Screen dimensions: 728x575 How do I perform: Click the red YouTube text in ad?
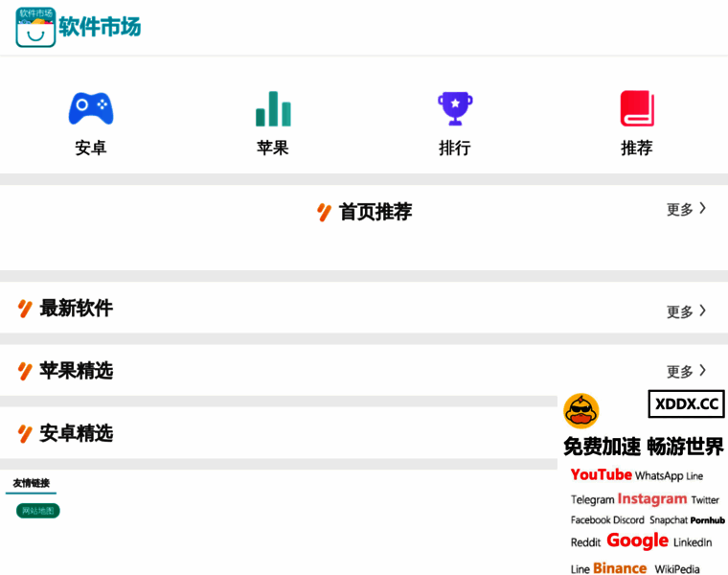(x=602, y=474)
